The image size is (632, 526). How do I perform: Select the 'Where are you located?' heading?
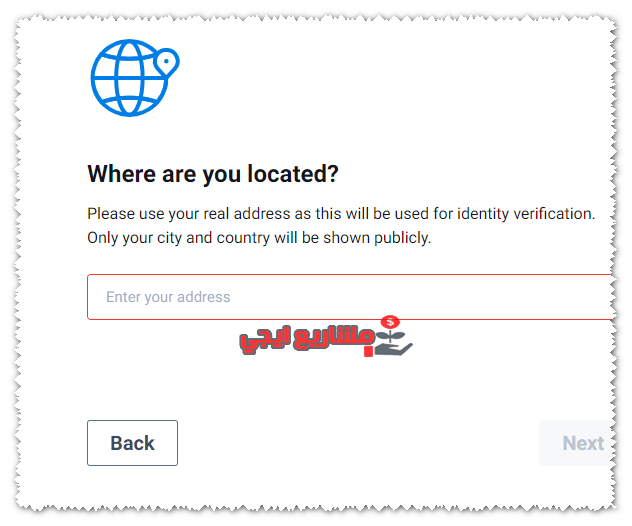[x=213, y=174]
